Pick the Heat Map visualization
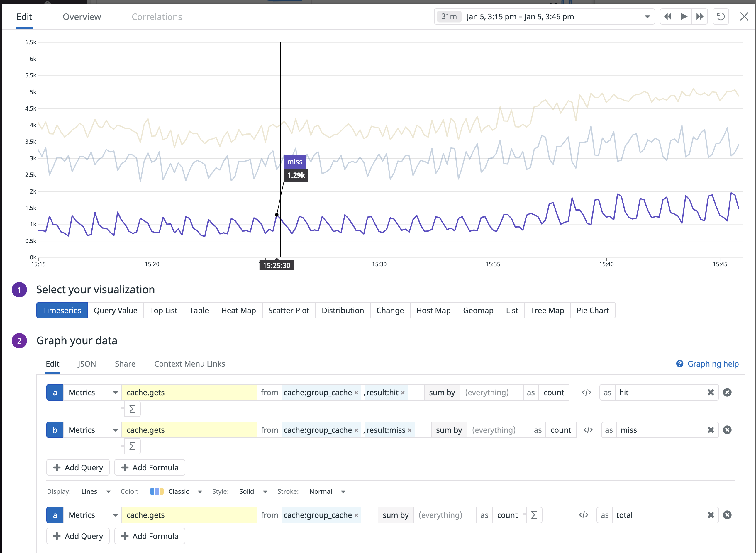This screenshot has height=553, width=756. [x=238, y=310]
